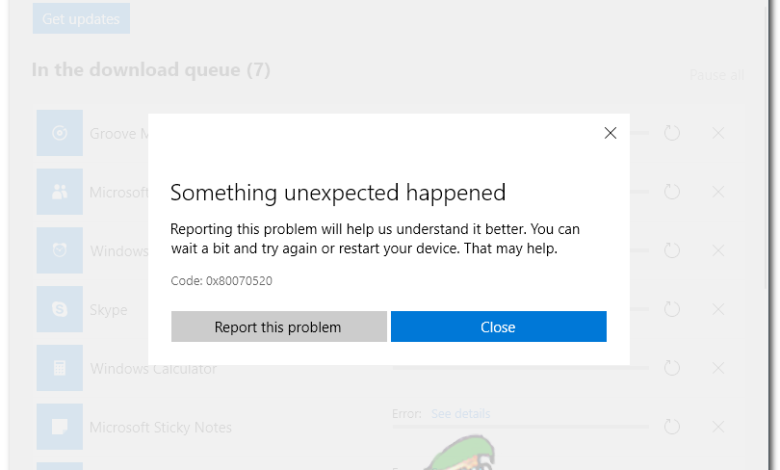Screen dimensions: 780x470
Task: Remove Sticky Notes from the queue
Action: pyautogui.click(x=718, y=427)
